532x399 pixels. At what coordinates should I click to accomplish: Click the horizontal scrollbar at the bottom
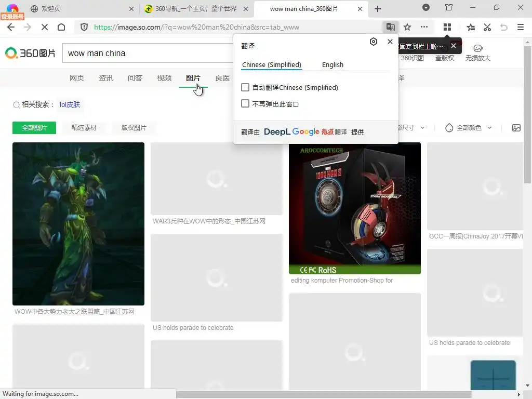[x=324, y=395]
